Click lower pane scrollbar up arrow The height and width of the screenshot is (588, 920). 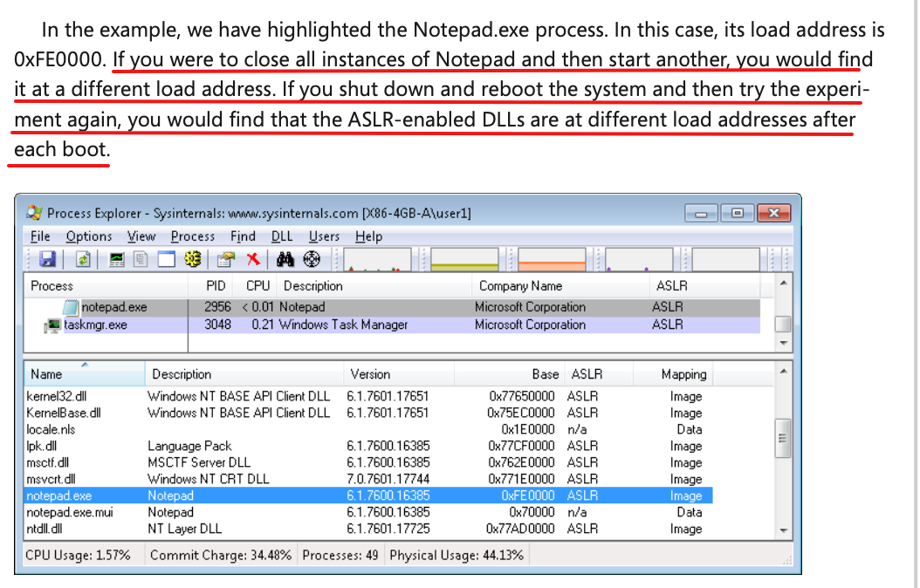[x=783, y=371]
